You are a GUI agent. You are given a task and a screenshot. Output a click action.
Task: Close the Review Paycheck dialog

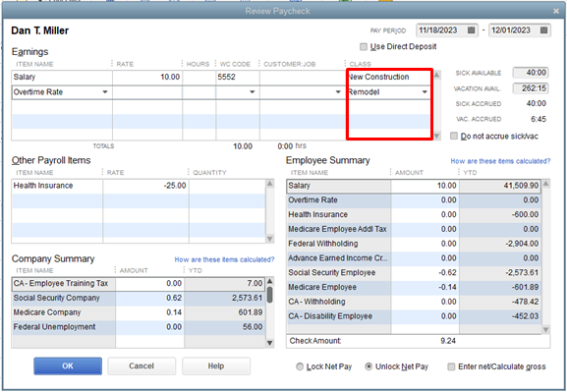pos(556,11)
